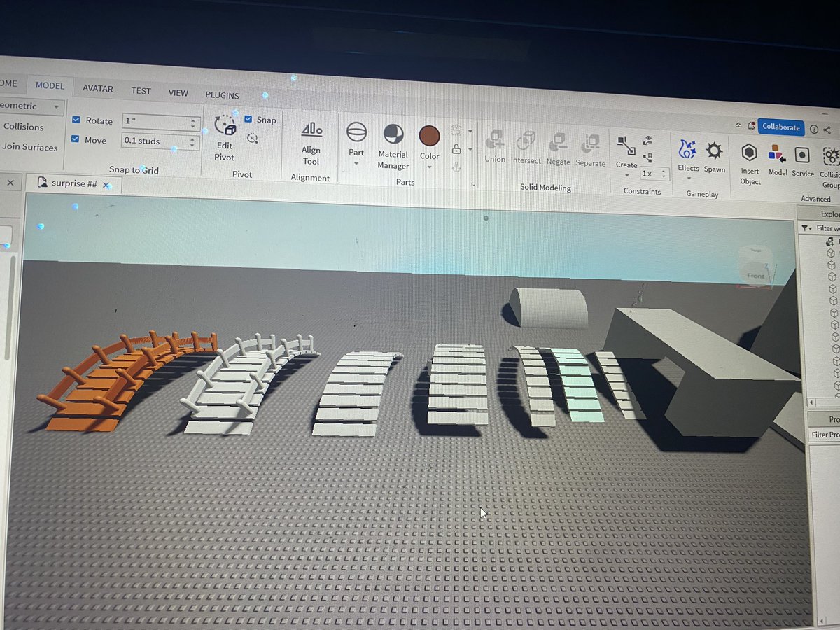Open the Edit Pivot tool
The height and width of the screenshot is (630, 840).
(225, 139)
